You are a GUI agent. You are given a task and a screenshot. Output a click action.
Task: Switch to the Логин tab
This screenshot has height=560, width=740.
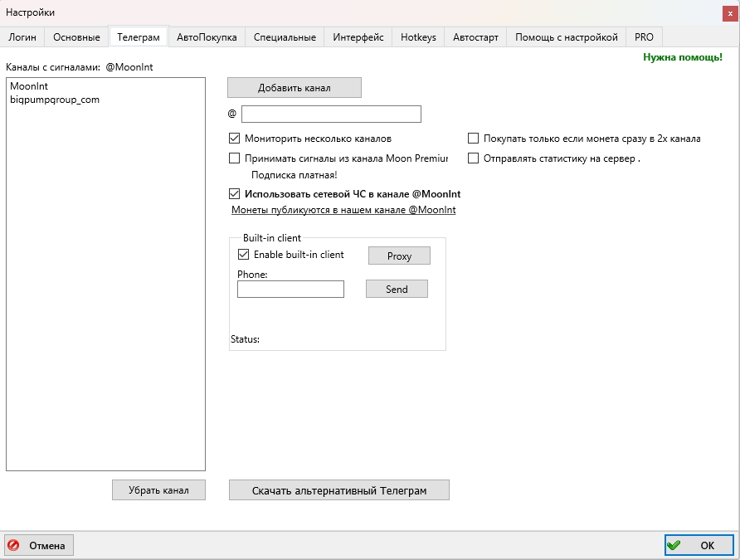pyautogui.click(x=22, y=37)
